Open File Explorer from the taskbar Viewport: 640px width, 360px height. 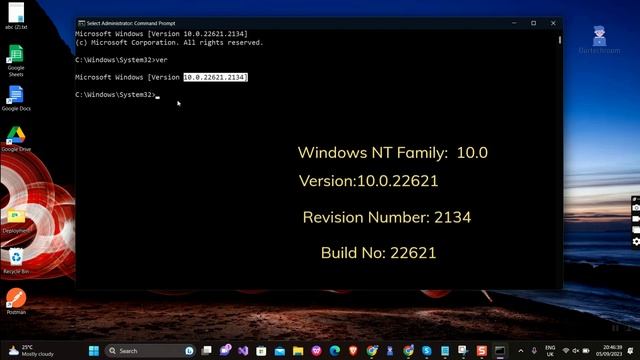298,351
